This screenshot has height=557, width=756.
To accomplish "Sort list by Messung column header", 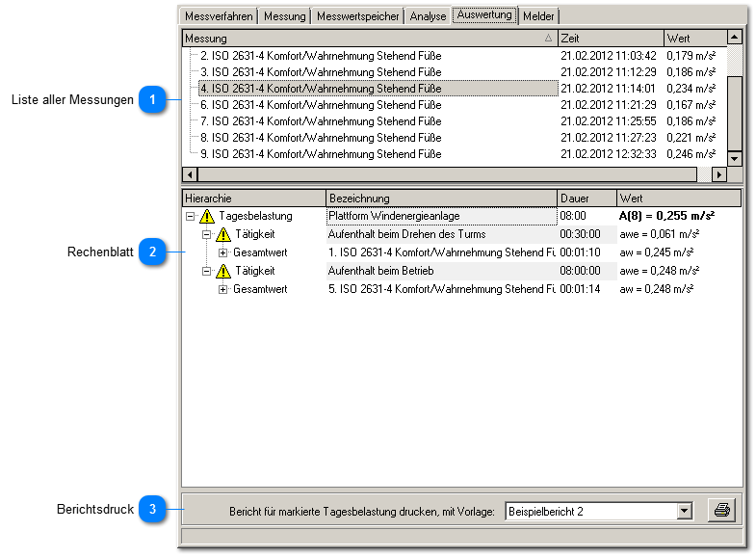I will (x=366, y=39).
